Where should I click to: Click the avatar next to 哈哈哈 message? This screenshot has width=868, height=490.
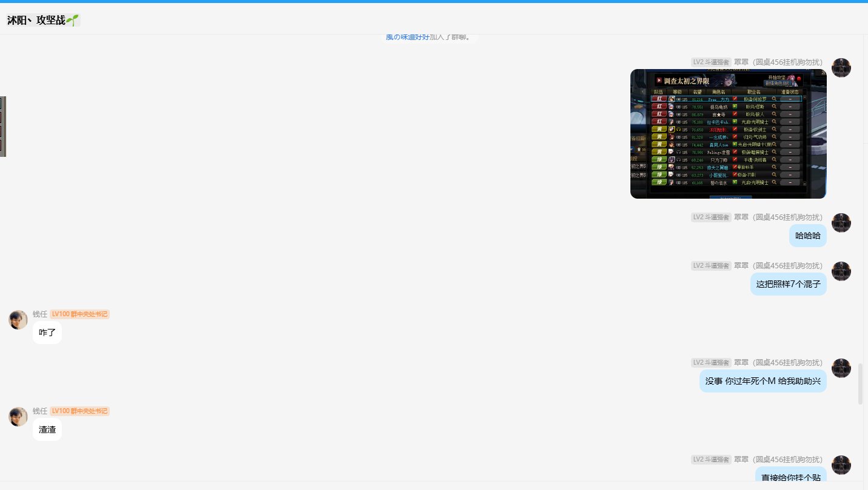click(841, 223)
